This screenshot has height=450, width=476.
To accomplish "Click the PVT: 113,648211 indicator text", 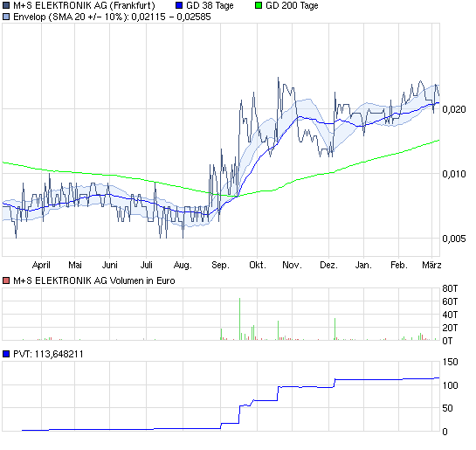I will 48,354.
